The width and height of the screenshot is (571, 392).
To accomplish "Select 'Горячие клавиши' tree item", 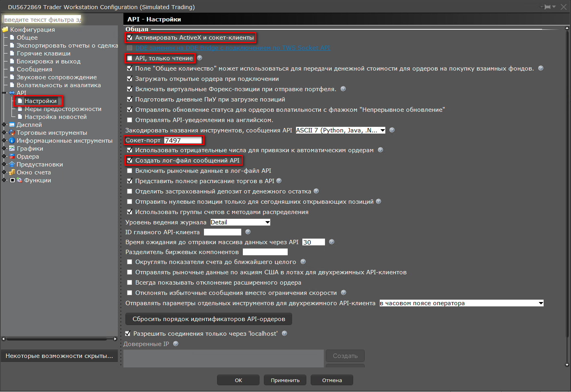I will (x=44, y=53).
